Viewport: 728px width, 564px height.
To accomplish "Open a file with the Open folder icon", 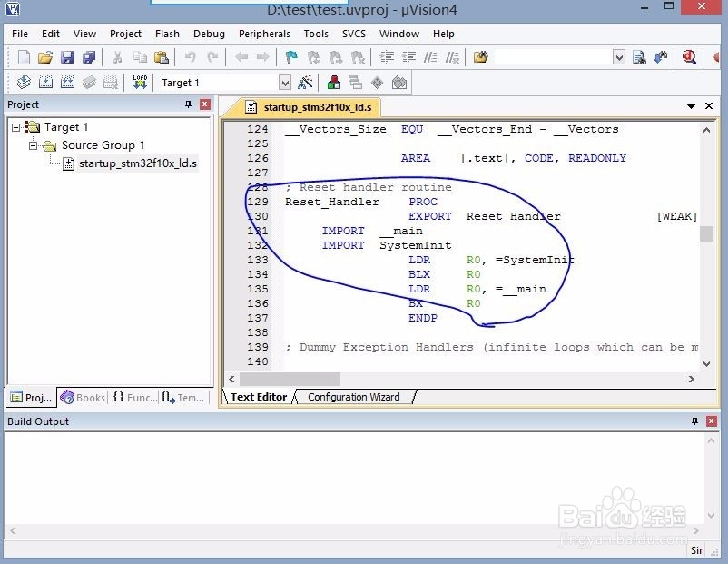I will pos(45,57).
